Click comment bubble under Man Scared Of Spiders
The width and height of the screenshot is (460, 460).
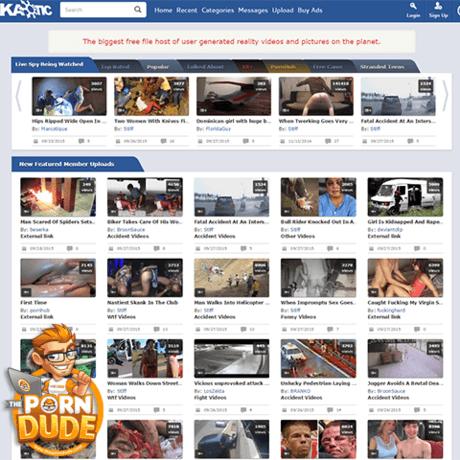pyautogui.click(x=70, y=248)
